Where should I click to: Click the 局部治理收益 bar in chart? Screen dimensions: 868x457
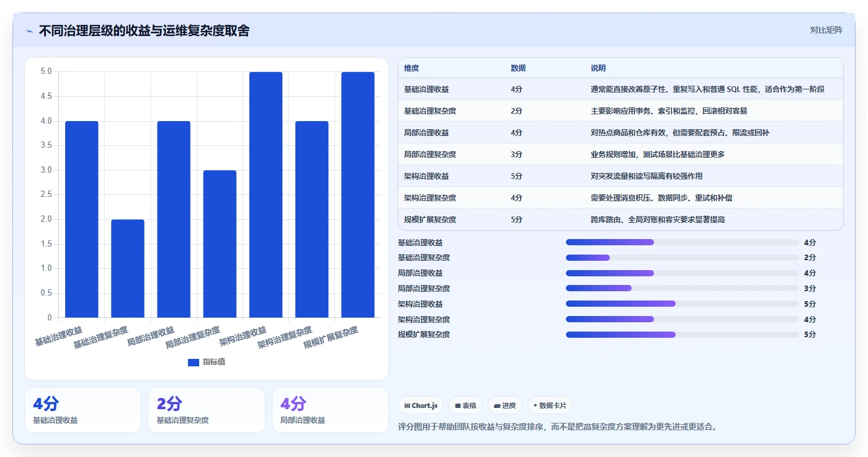pyautogui.click(x=174, y=219)
